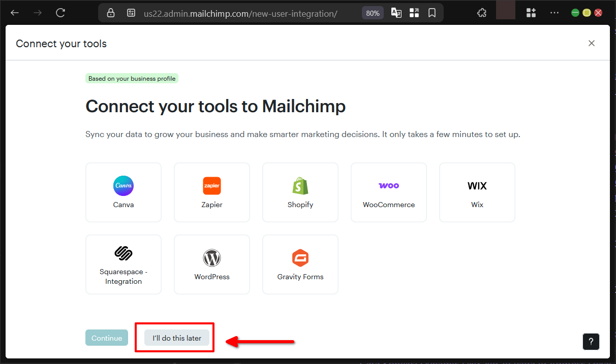
Task: Select the Wix integration
Action: (x=477, y=192)
